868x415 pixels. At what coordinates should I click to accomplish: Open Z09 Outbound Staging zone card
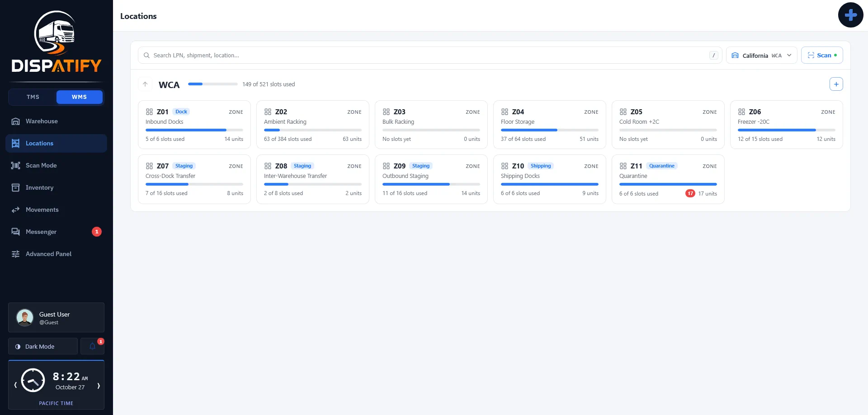[431, 179]
